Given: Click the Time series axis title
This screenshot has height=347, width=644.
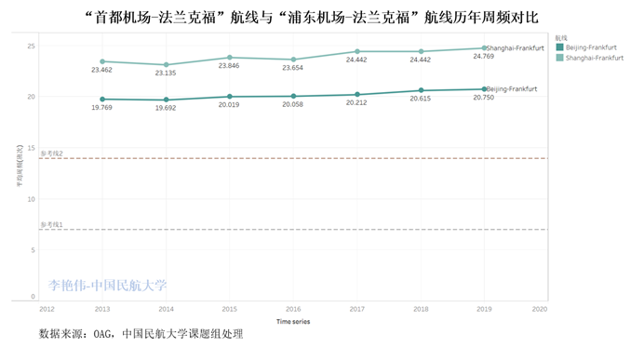Looking at the screenshot, I should tap(293, 322).
